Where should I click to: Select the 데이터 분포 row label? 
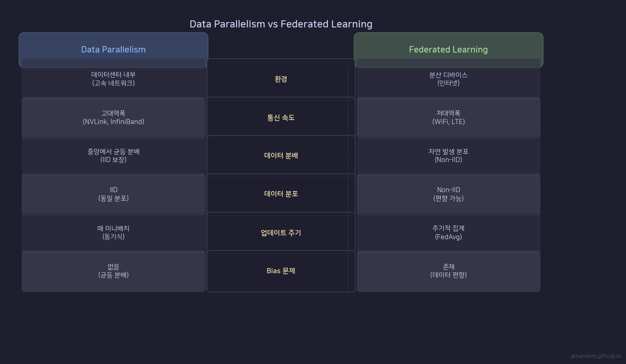(x=281, y=194)
